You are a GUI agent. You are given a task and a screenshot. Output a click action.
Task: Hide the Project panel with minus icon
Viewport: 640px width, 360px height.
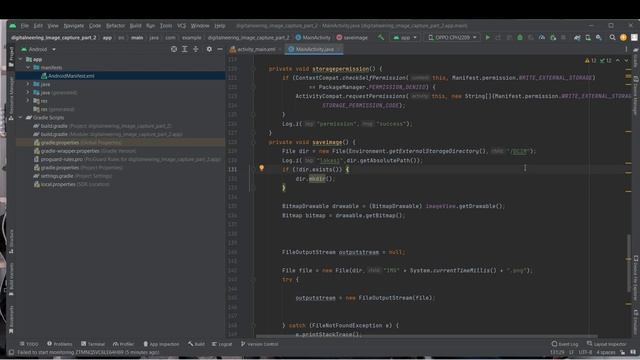(x=220, y=49)
